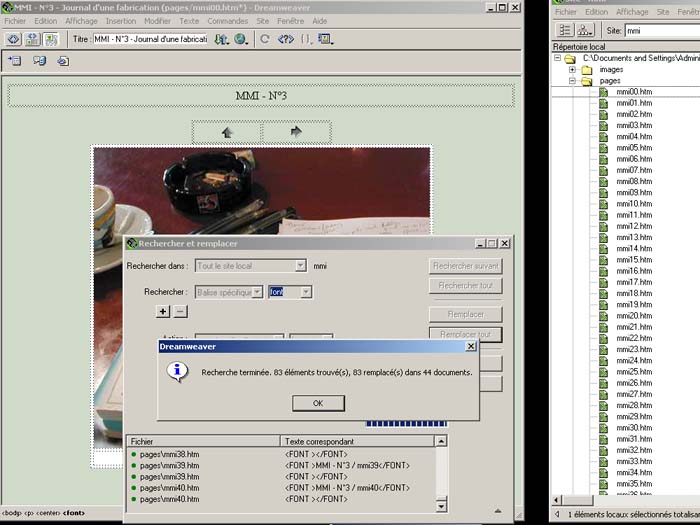Click the next page arrow image
Viewport: 700px width, 525px height.
coord(296,131)
